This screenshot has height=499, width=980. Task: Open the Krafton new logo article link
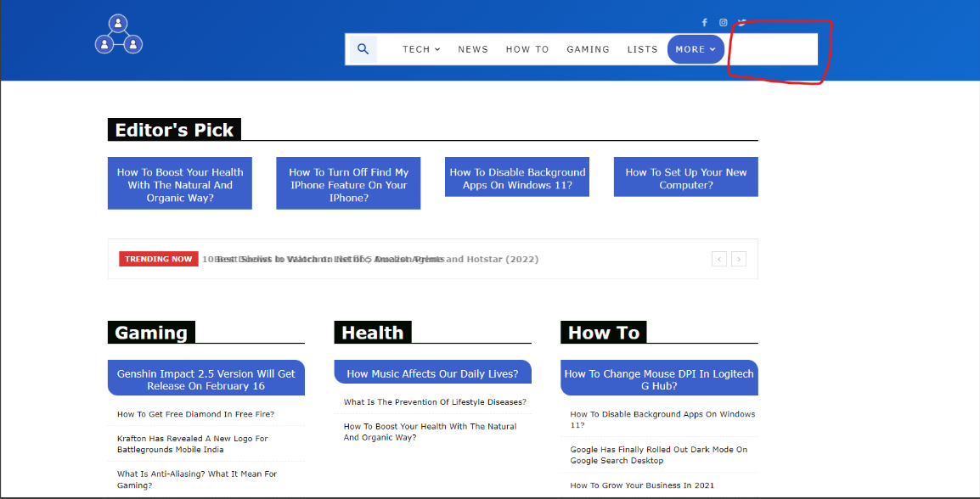(x=193, y=444)
